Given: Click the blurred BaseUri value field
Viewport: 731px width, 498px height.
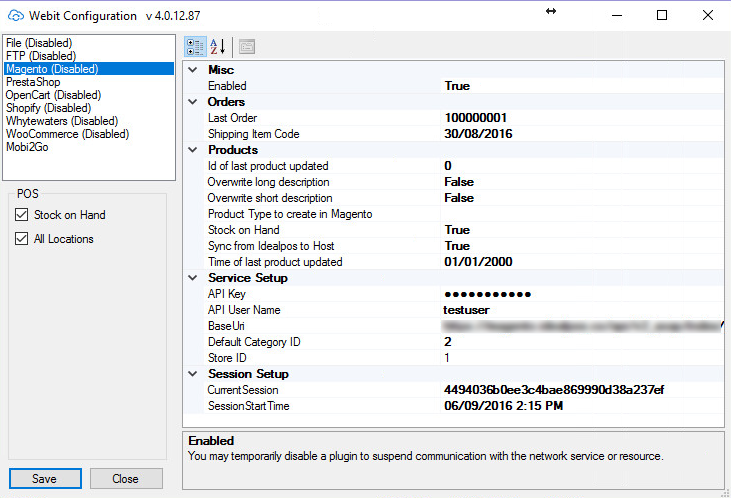Looking at the screenshot, I should [x=582, y=326].
